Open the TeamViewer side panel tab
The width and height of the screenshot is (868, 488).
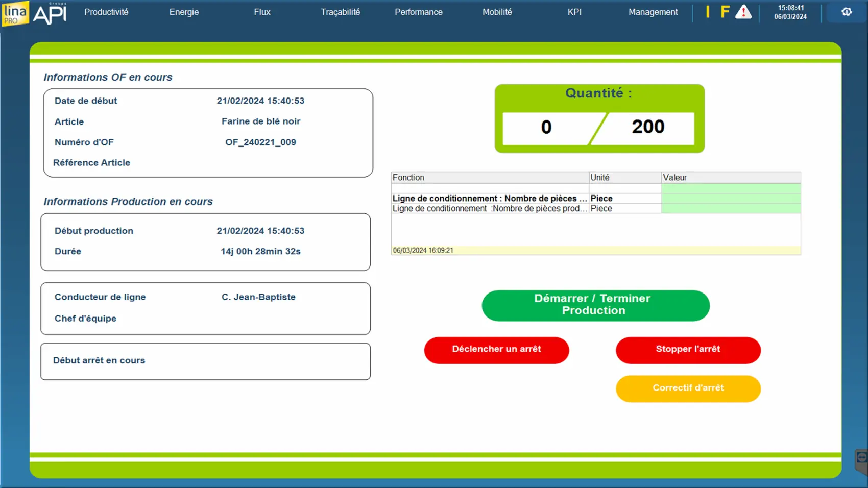click(861, 459)
